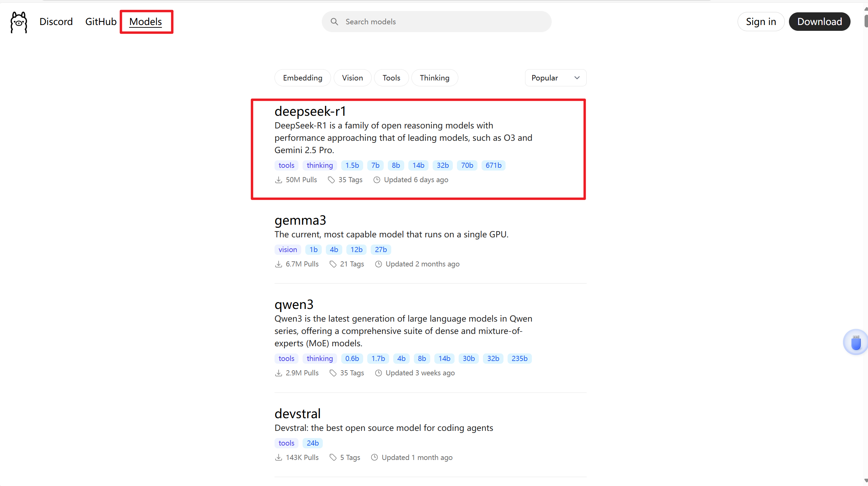Screen dimensions: 868x486
Task: Click the deepseek-r1 tags label icon
Action: click(x=331, y=180)
